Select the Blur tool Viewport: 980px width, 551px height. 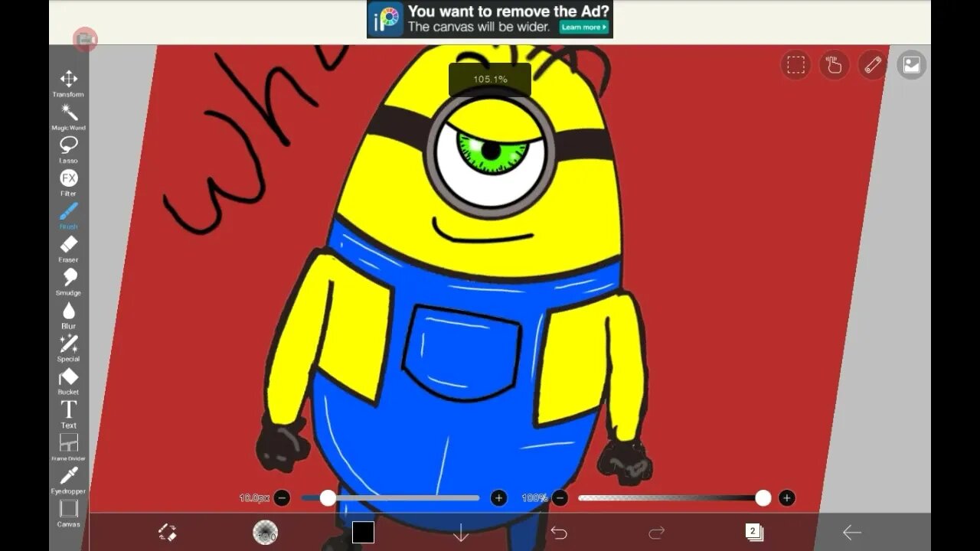click(69, 315)
